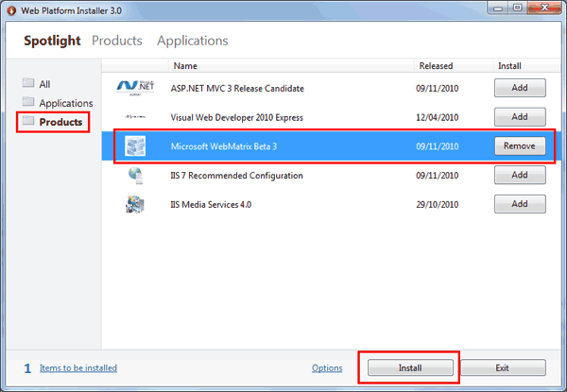This screenshot has height=392, width=567.
Task: Add ASP.NET MVC 3 Release Candidate
Action: coord(520,88)
